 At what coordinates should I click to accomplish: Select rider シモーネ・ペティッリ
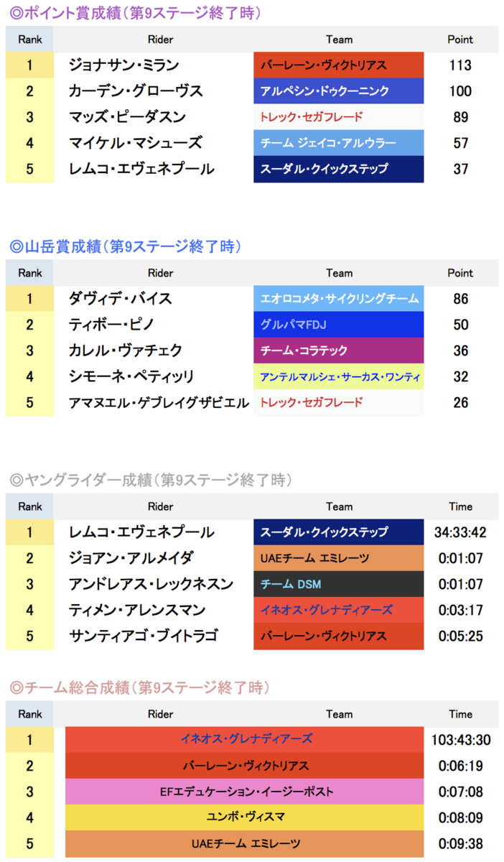click(131, 376)
